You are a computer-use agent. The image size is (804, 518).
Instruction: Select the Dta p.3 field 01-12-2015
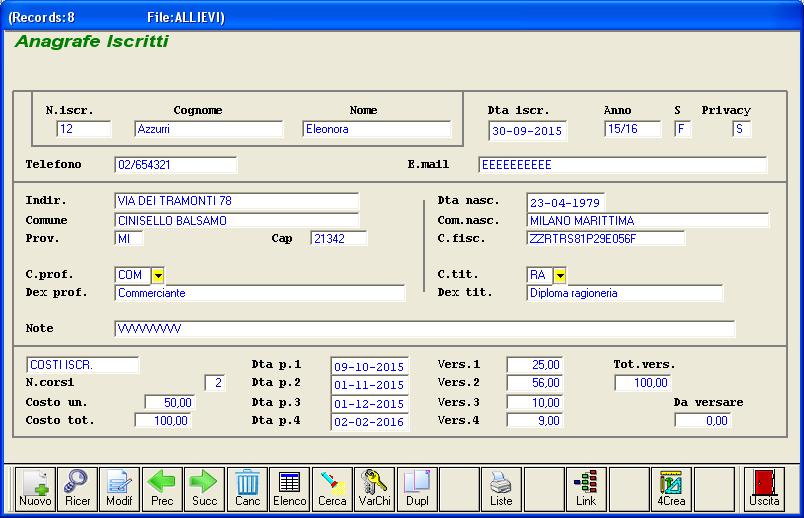coord(370,404)
